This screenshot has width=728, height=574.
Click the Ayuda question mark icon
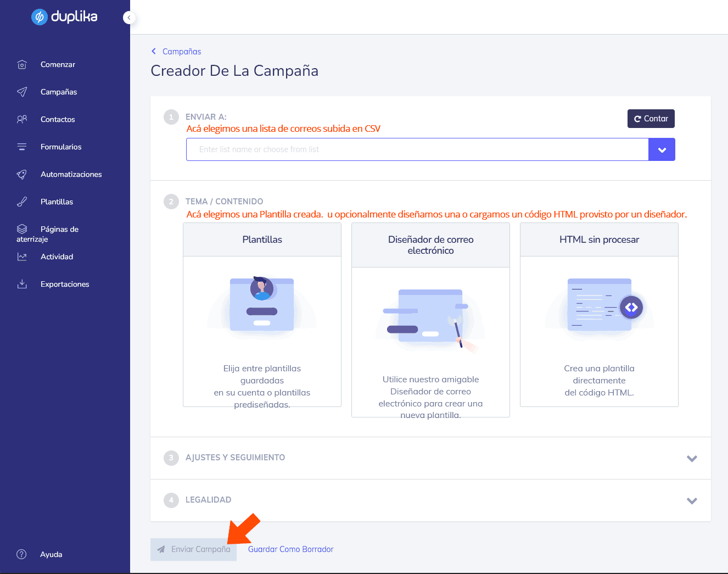tap(21, 554)
